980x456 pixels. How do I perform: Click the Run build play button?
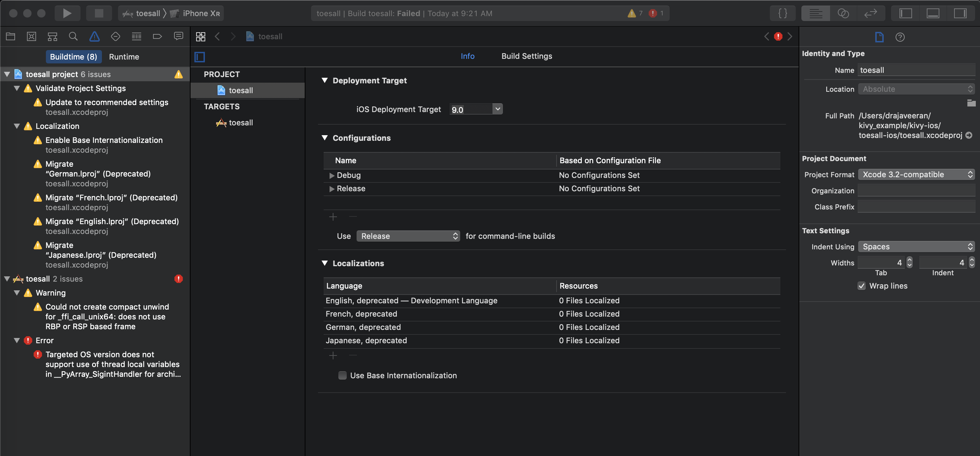[x=67, y=13]
